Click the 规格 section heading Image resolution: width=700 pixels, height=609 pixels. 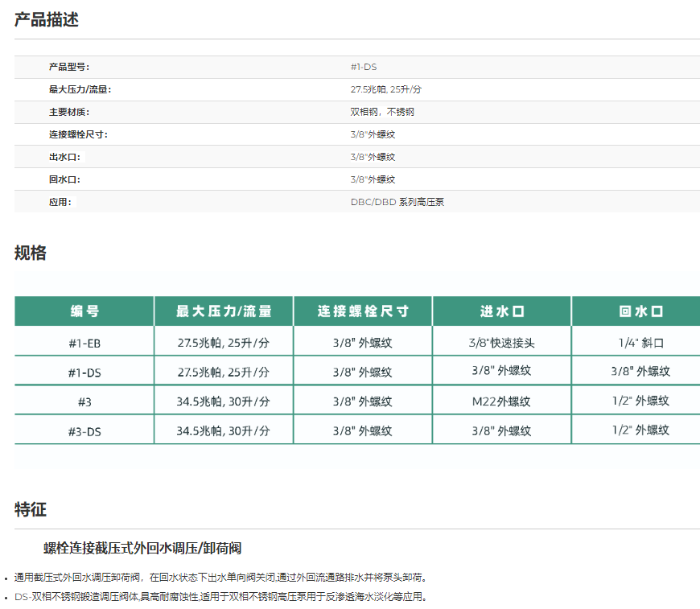(31, 253)
